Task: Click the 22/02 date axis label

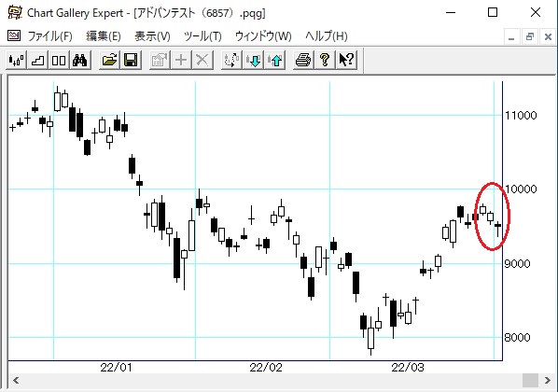Action: pyautogui.click(x=266, y=368)
